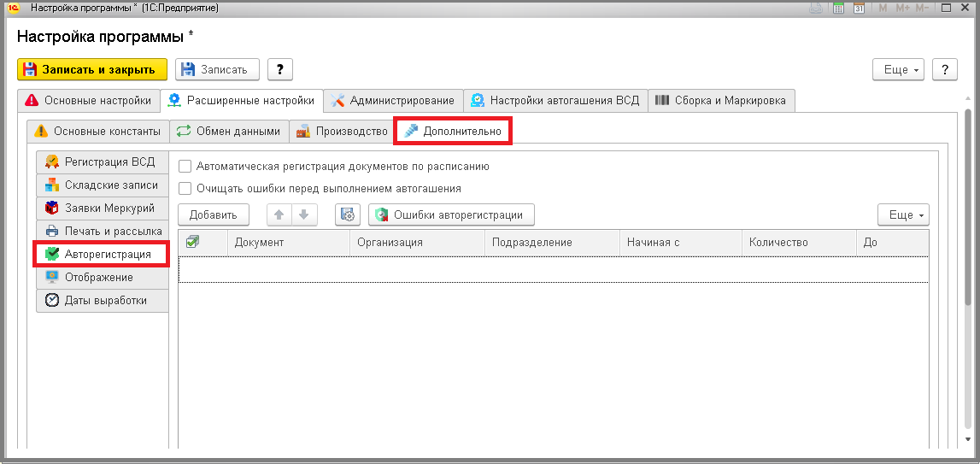This screenshot has height=464, width=980.
Task: Go to Заявки Меркурий side section
Action: [102, 209]
